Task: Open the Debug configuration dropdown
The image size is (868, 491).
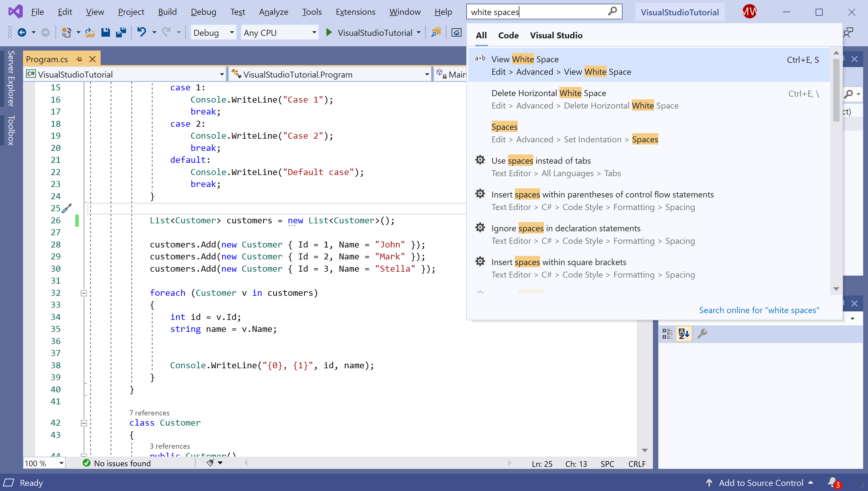Action: pos(232,33)
